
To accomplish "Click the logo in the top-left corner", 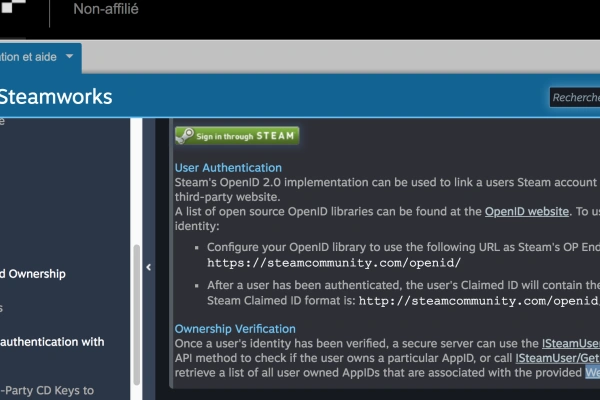I will [22, 13].
